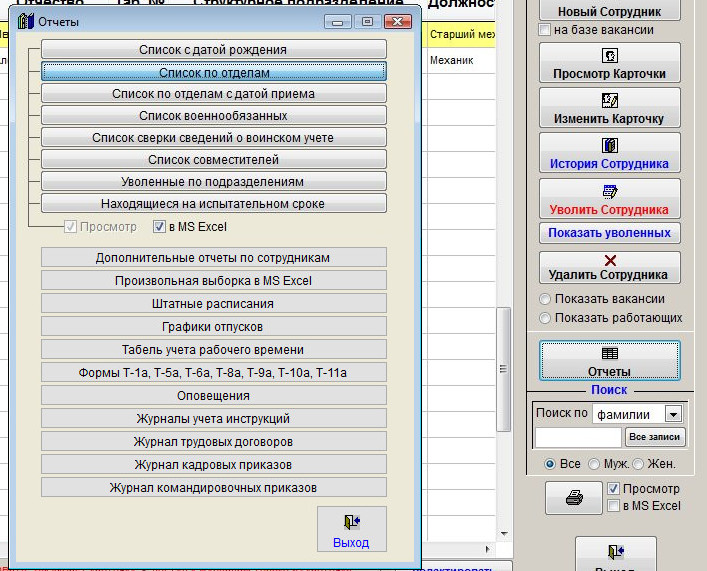Screen dimensions: 707x571
Task: Open 'Штатные расписания' section
Action: pyautogui.click(x=214, y=304)
